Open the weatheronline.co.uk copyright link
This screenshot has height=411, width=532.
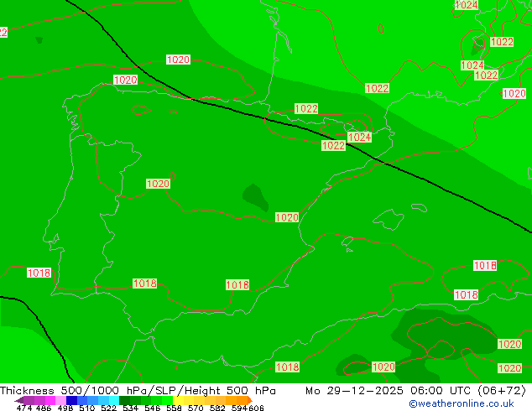[x=462, y=403]
